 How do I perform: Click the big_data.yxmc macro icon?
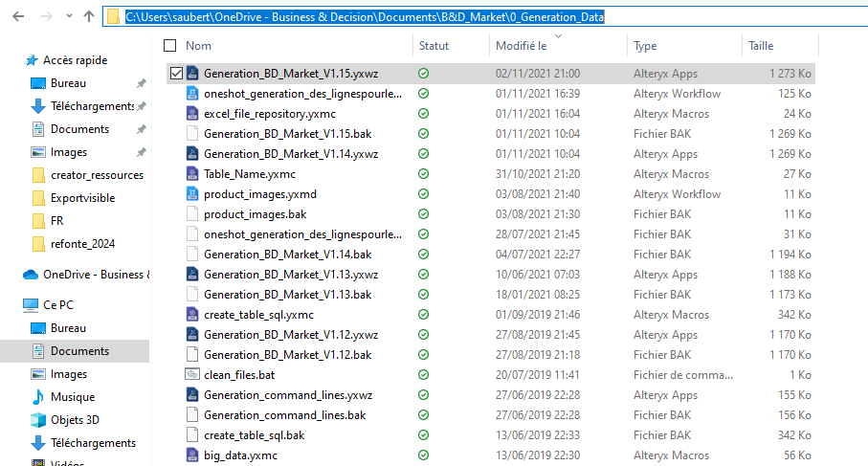192,455
